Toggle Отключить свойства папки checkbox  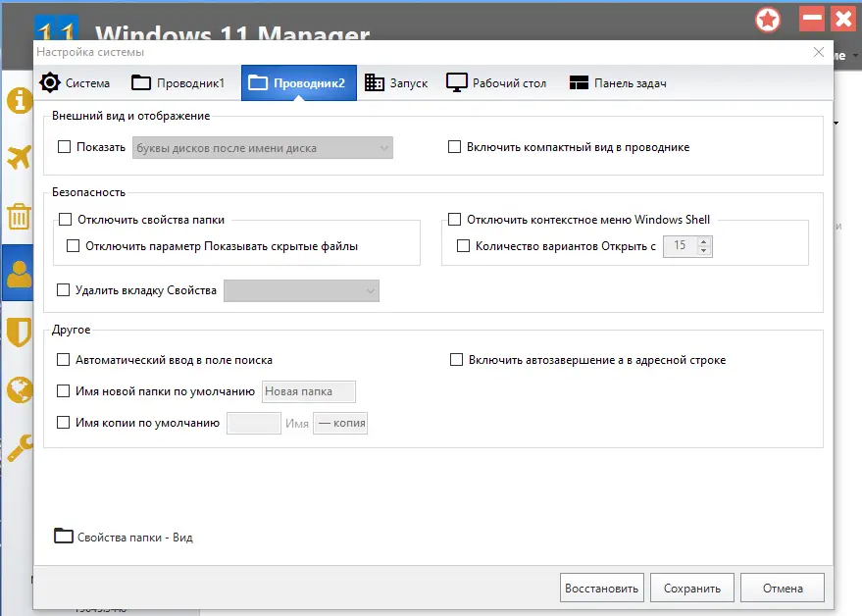66,220
